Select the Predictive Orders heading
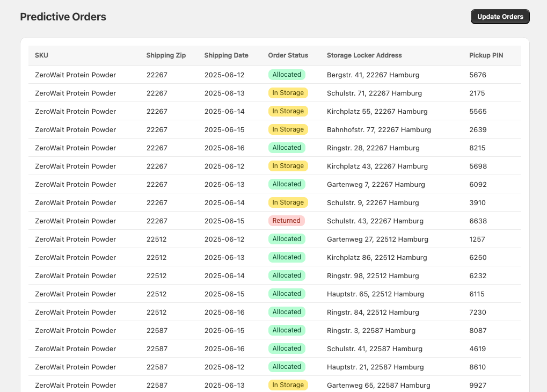Screen dimensions: 547x392 tap(63, 17)
